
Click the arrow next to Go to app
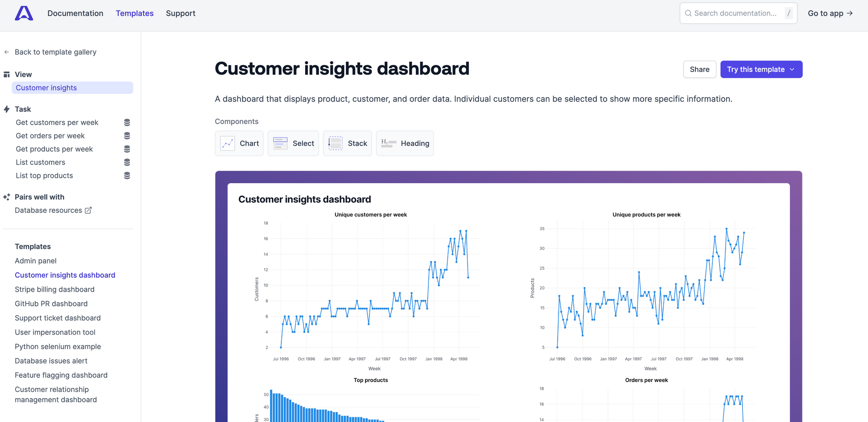click(x=850, y=13)
